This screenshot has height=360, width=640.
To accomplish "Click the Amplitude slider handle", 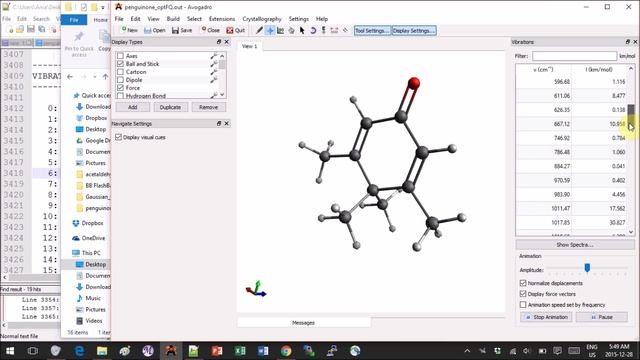I will coord(587,268).
